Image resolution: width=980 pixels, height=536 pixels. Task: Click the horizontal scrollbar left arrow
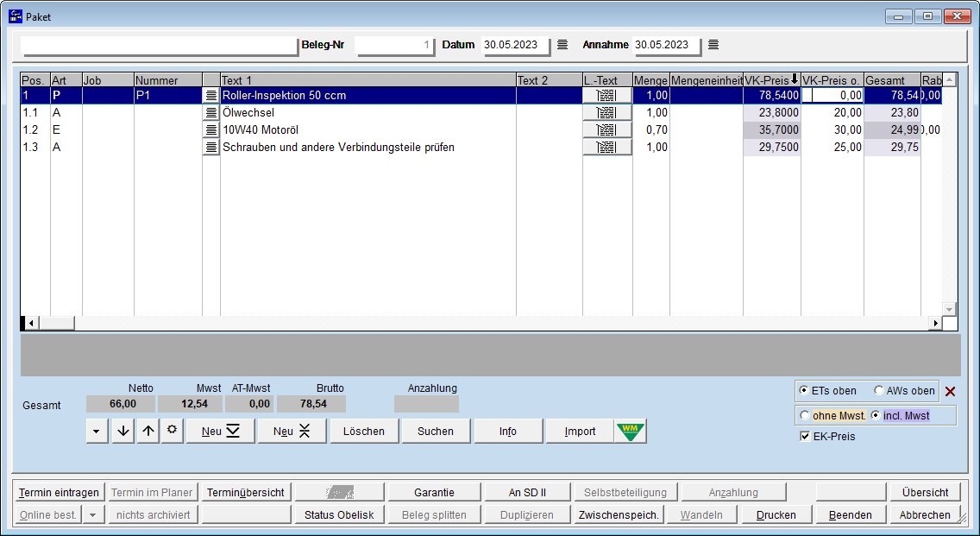point(31,324)
